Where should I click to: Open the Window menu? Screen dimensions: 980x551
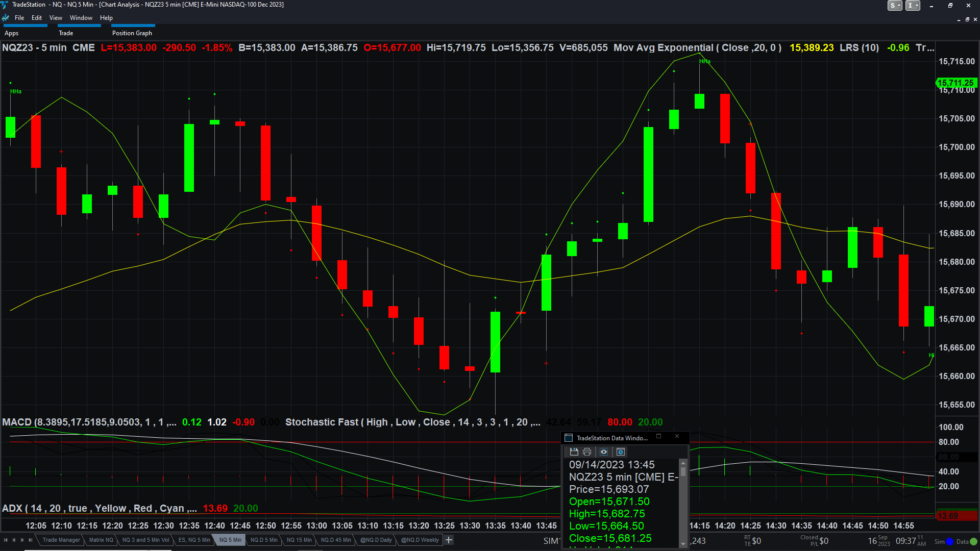pyautogui.click(x=81, y=18)
